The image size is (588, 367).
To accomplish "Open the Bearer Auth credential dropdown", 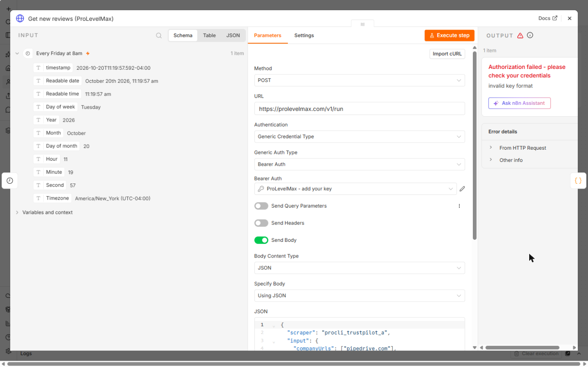I will (355, 189).
